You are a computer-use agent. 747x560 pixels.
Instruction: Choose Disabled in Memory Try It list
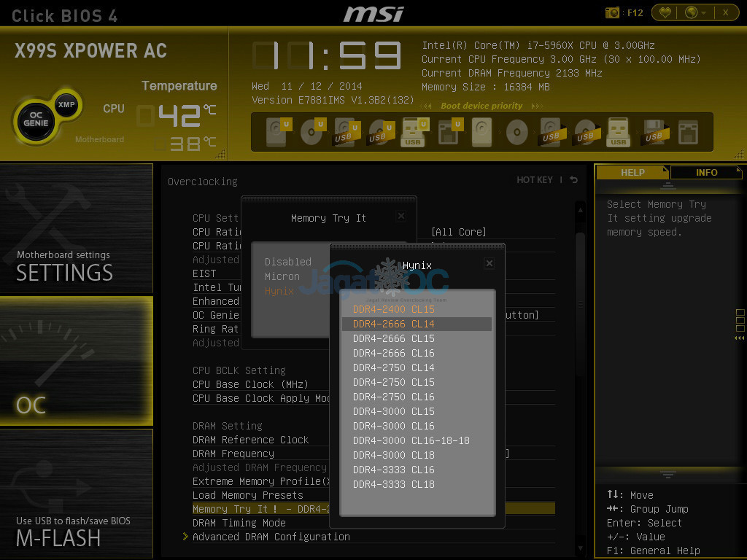click(287, 262)
